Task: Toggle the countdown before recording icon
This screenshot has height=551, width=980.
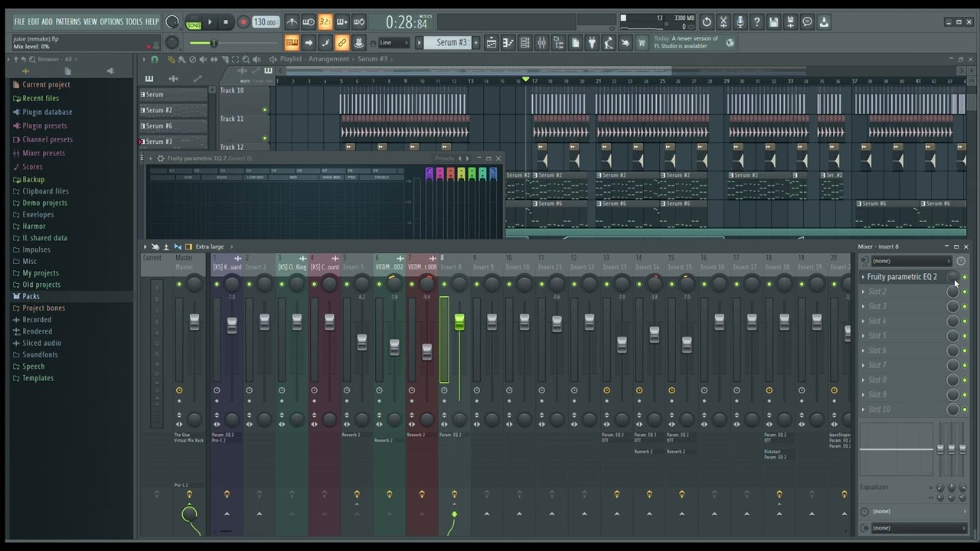Action: pos(325,22)
